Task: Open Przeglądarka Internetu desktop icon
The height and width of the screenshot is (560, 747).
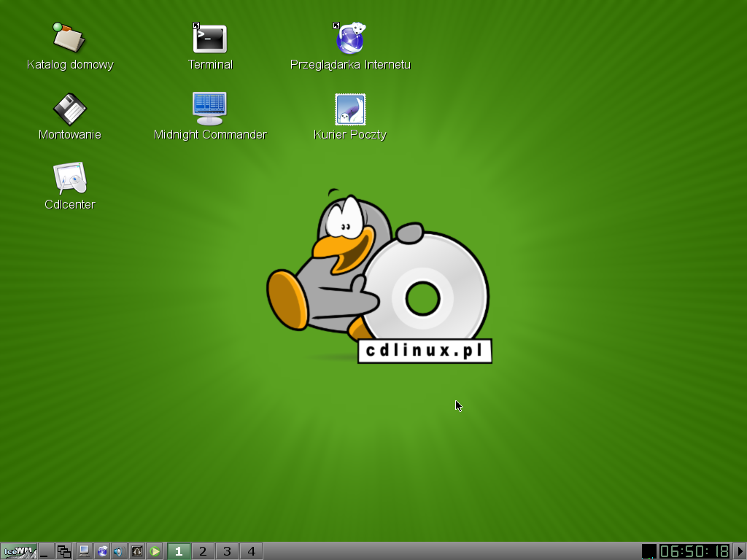Action: point(350,38)
